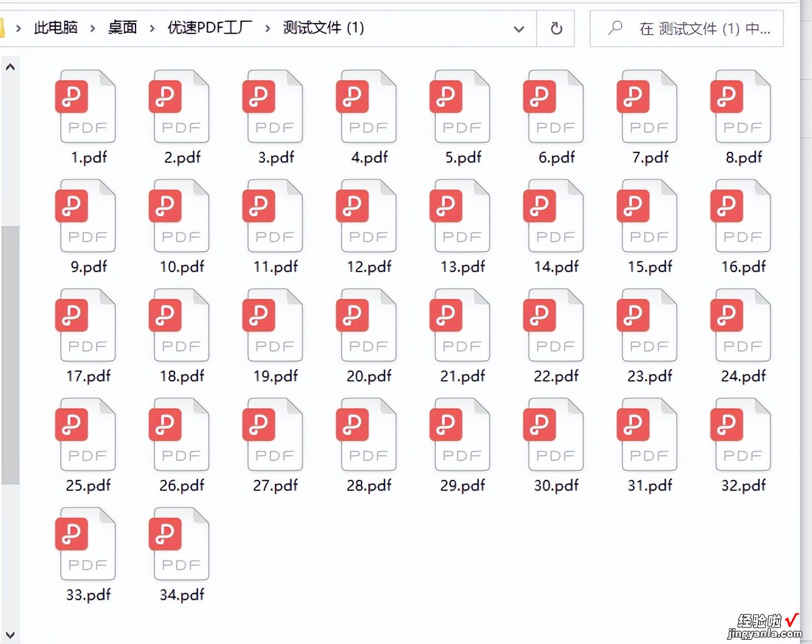Viewport: 812px width, 644px height.
Task: Select the 20.pdf file icon
Action: [366, 325]
